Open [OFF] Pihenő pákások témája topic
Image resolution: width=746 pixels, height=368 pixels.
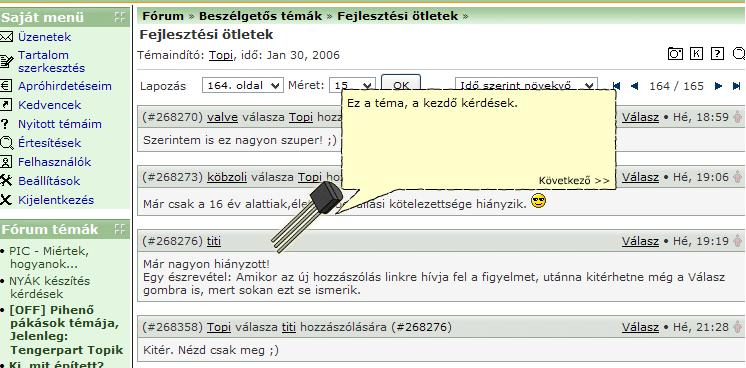66,330
